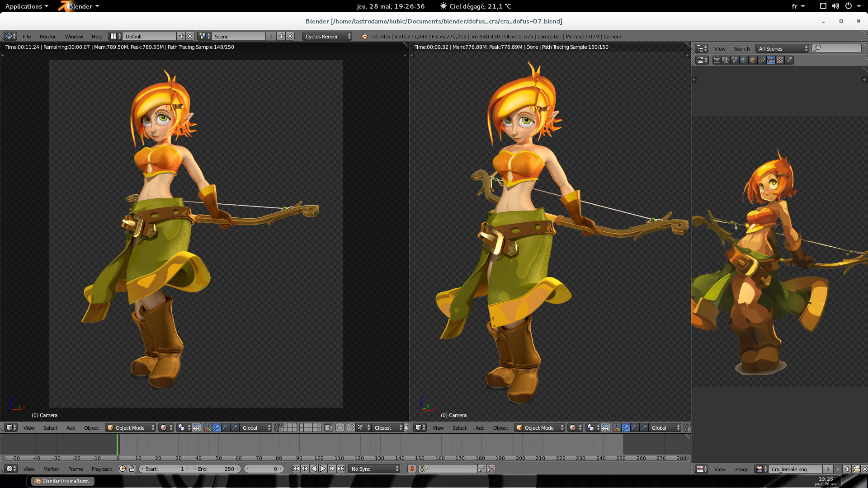This screenshot has width=868, height=488.
Task: Open the fr keyboard layout menu
Action: coord(798,6)
